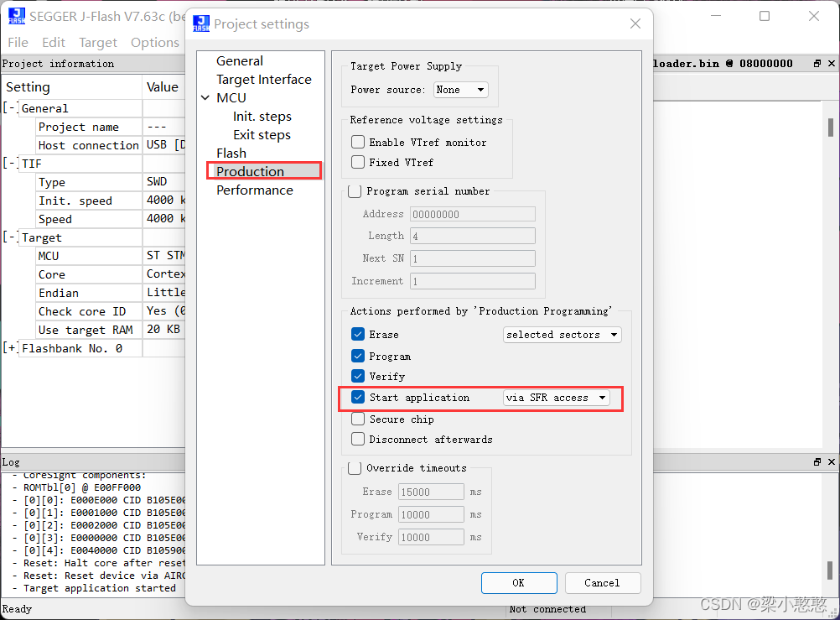Click the Value column header

(x=164, y=87)
